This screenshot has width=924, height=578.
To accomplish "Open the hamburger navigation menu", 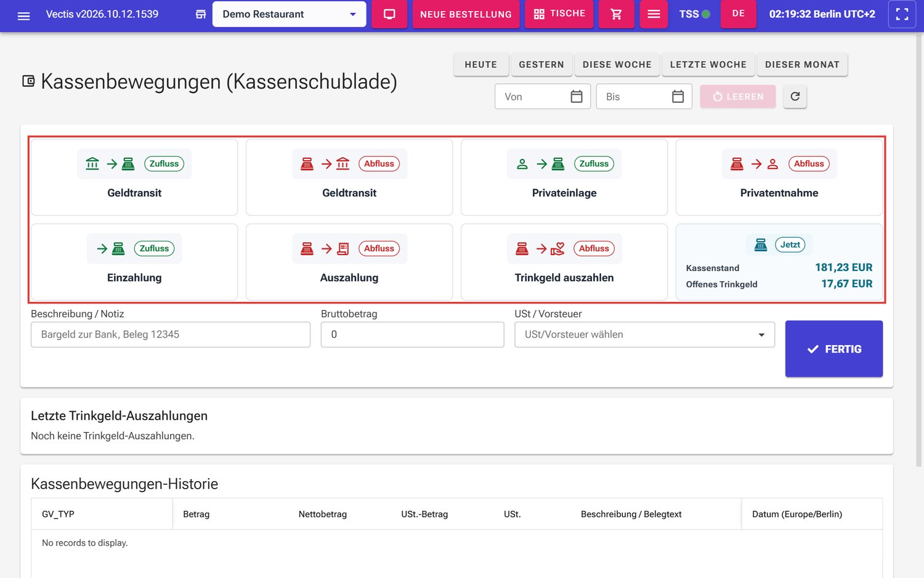I will 23,15.
